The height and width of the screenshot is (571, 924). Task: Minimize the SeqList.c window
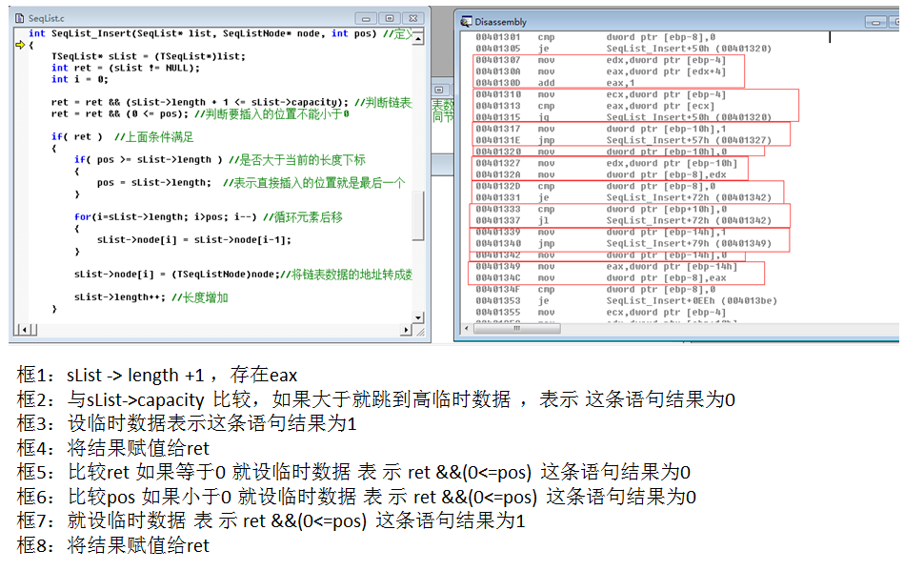click(x=366, y=18)
